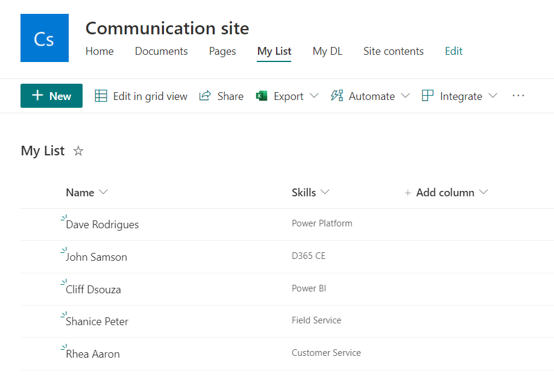Toggle the star to follow My List
Screen dimensions: 554x392
tap(78, 152)
